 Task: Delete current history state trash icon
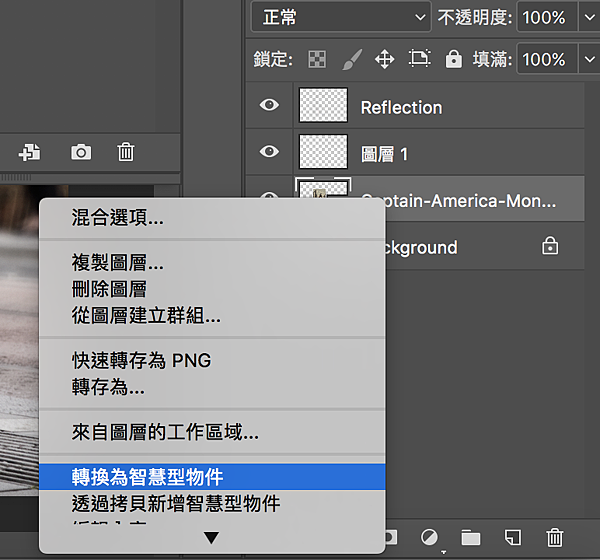126,152
